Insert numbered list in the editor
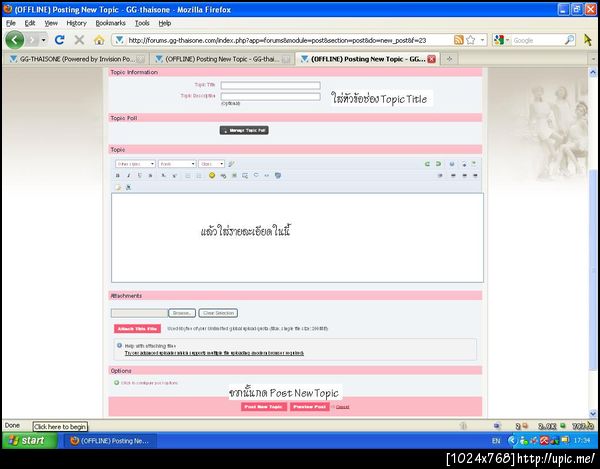This screenshot has width=600, height=469. (199, 176)
